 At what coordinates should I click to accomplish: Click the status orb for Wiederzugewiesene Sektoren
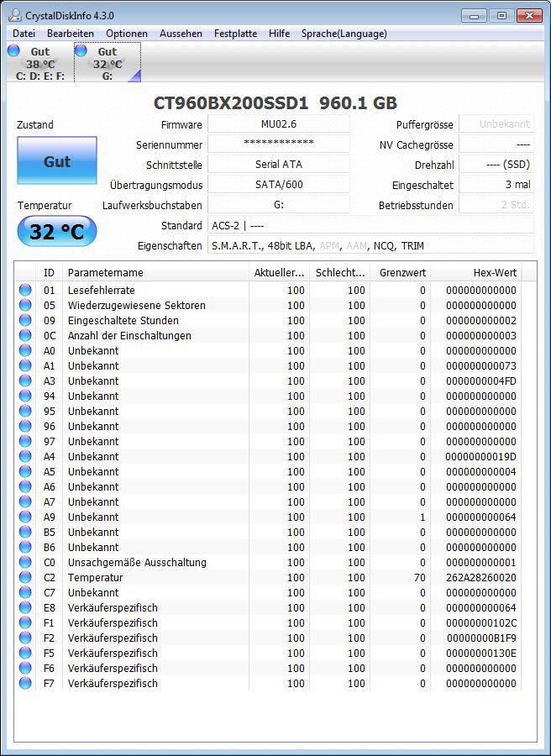25,305
